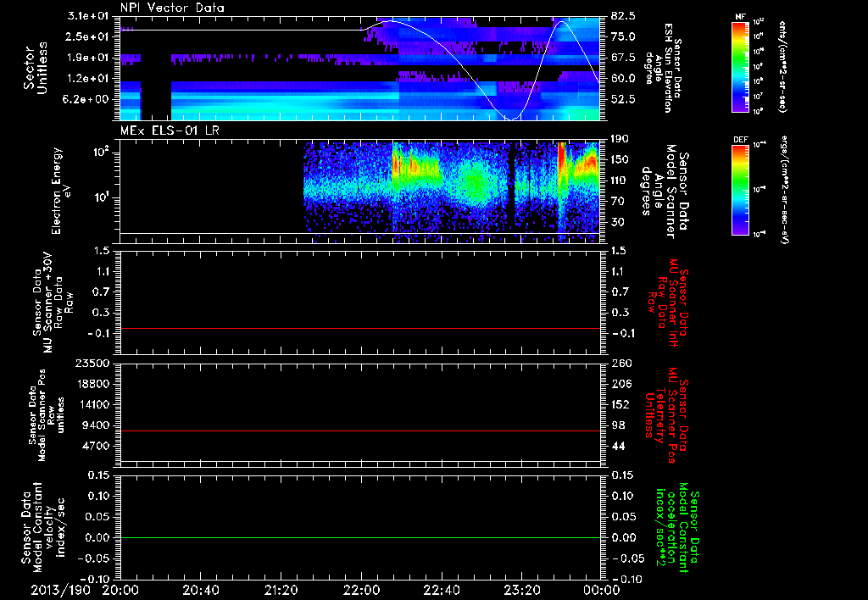This screenshot has height=600, width=868.
Task: Click the "22:40" time axis label
Action: point(441,590)
